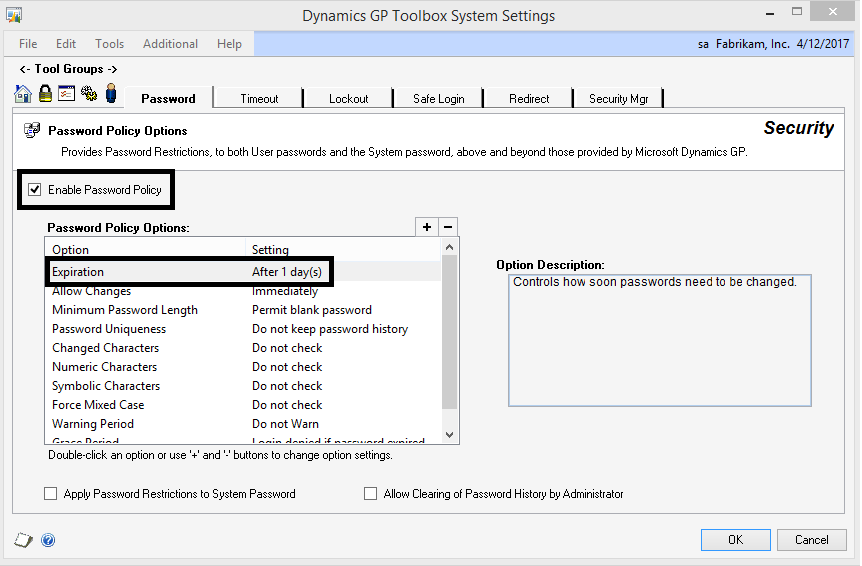Image resolution: width=862 pixels, height=566 pixels.
Task: Click scroll up arrow of options list
Action: tap(449, 247)
